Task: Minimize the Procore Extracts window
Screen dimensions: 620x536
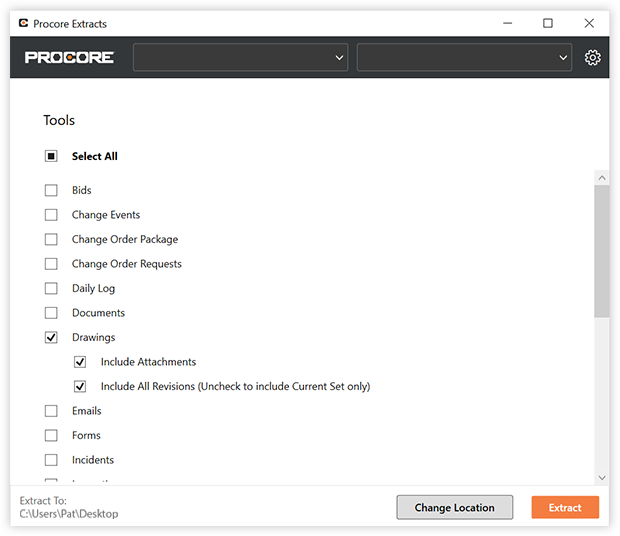Action: click(x=507, y=23)
